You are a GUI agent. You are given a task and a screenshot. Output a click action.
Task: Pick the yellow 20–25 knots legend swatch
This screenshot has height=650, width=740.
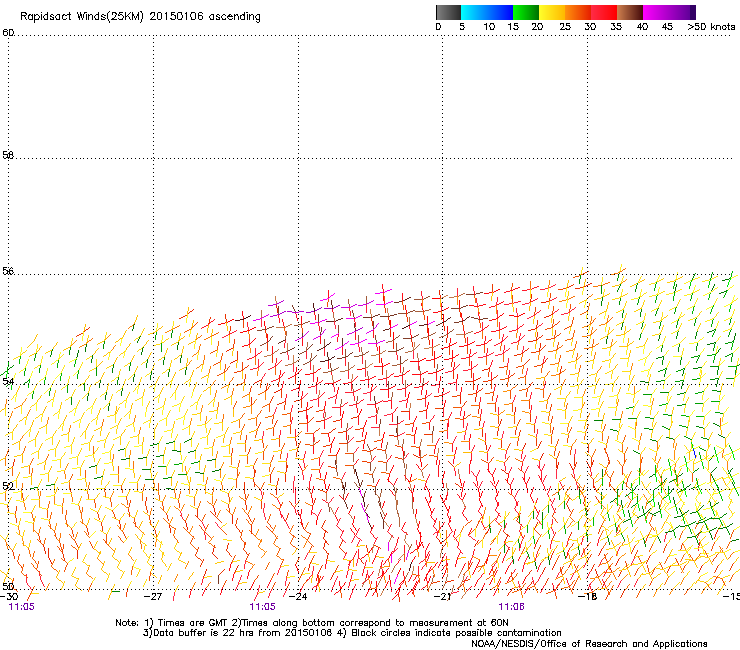tap(552, 12)
